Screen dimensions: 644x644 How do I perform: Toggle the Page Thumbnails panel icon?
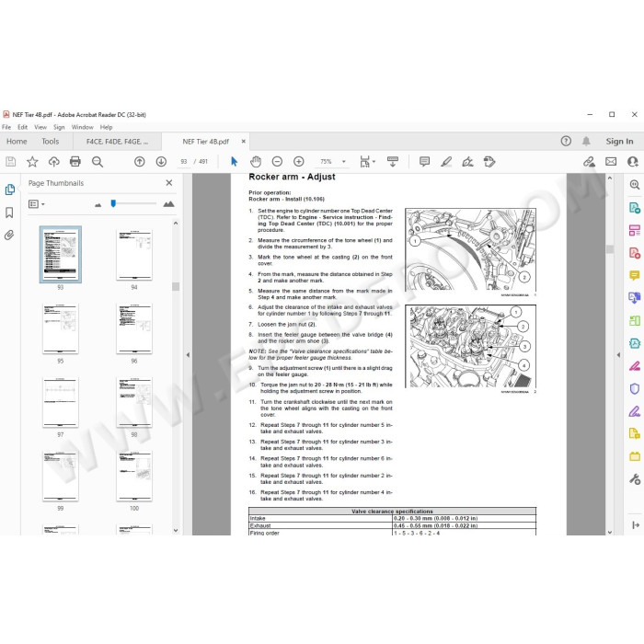9,190
